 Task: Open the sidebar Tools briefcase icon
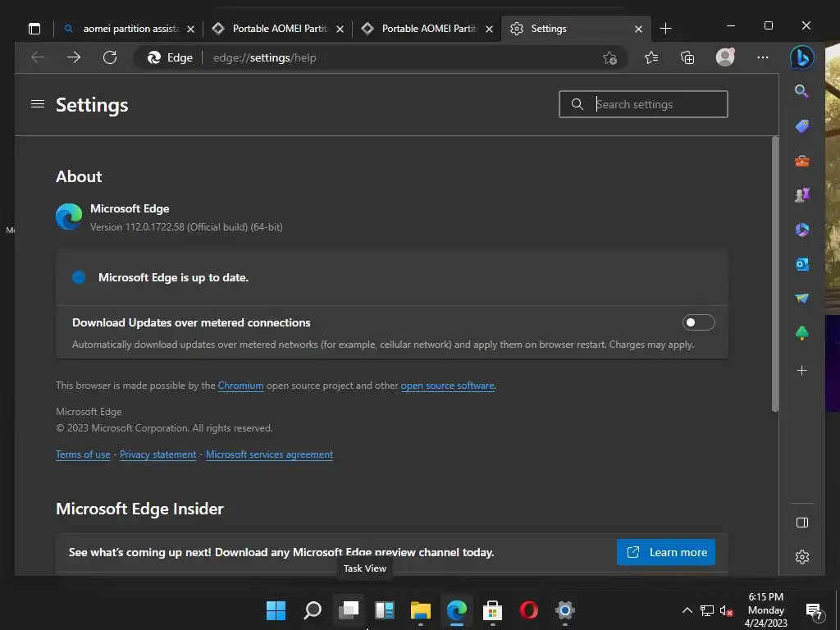click(802, 161)
